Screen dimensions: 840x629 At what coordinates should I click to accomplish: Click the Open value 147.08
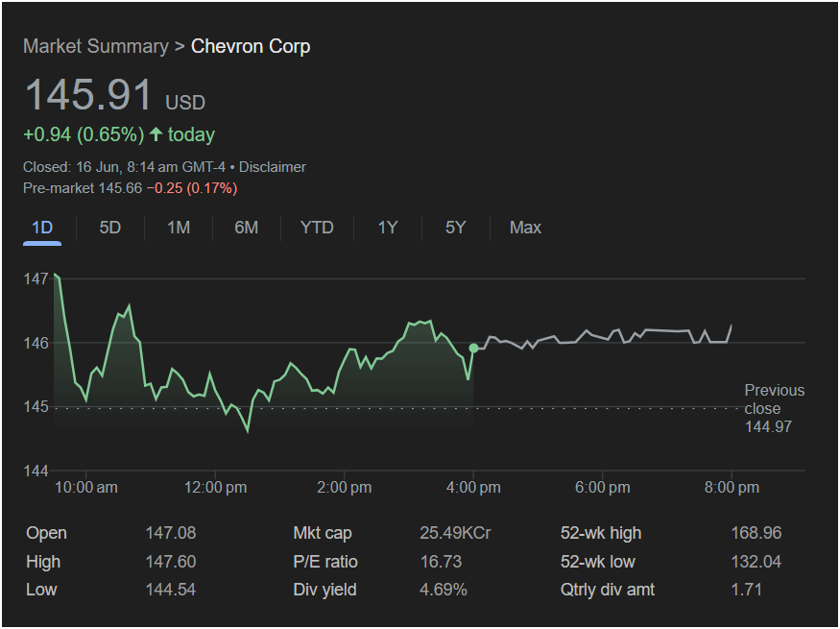171,533
